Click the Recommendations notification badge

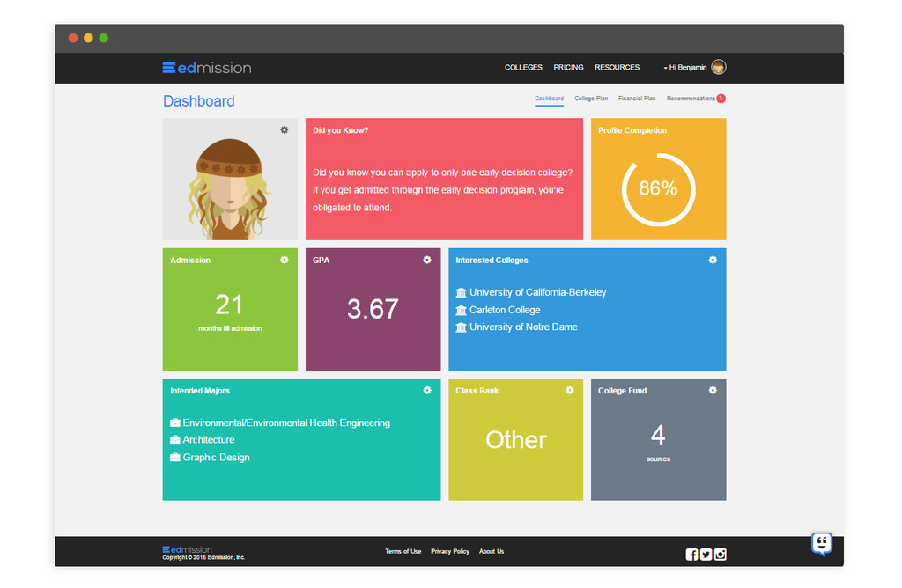(x=721, y=99)
